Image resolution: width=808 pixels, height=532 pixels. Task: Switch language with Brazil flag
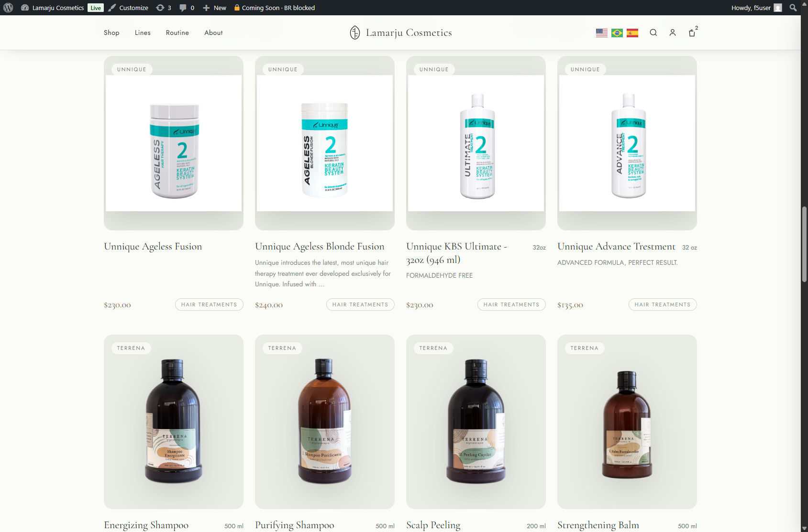pos(617,33)
